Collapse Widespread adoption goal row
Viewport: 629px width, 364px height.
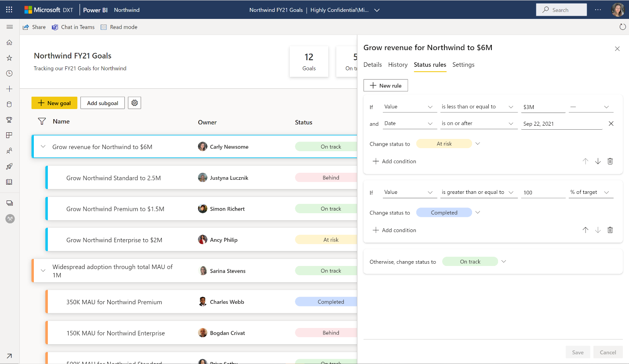click(43, 271)
